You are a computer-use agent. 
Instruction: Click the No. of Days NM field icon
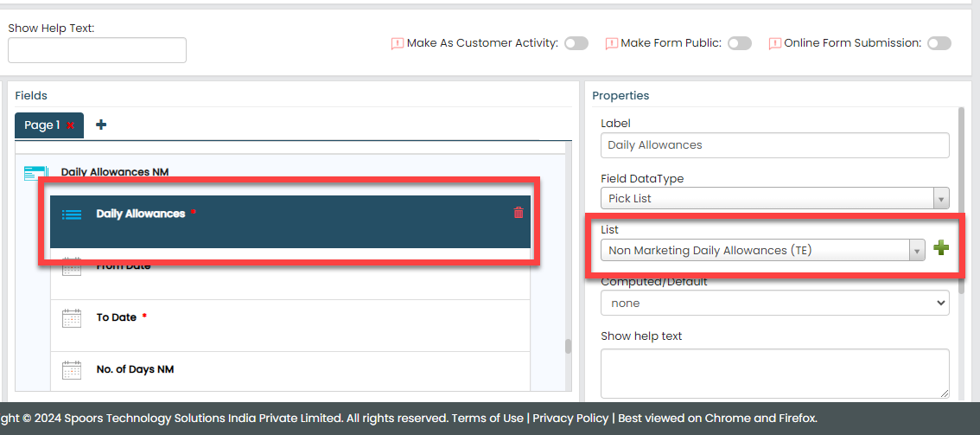click(72, 370)
